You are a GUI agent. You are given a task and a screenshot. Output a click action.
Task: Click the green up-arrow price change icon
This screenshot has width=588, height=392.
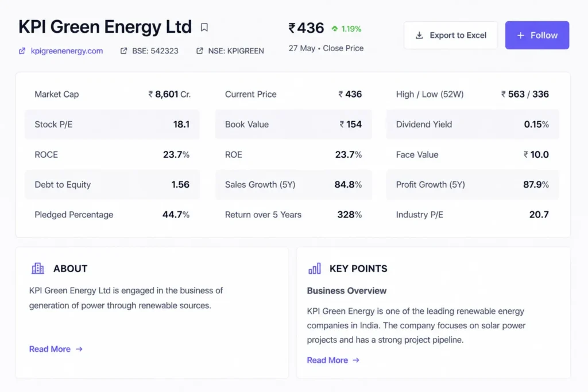(x=335, y=29)
